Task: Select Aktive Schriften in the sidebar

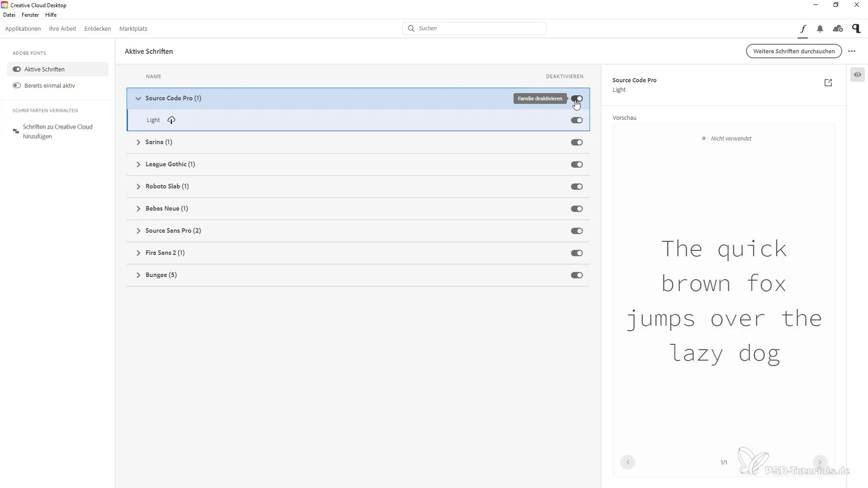Action: coord(58,69)
